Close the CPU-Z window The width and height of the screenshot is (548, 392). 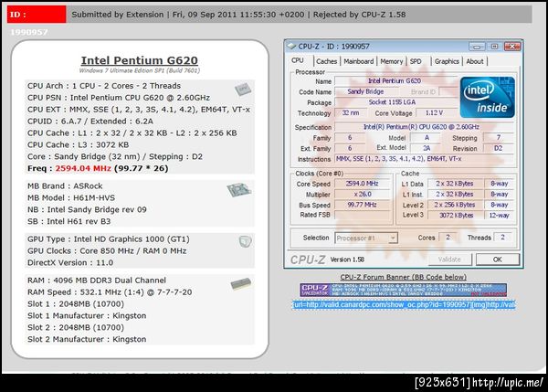click(x=512, y=47)
